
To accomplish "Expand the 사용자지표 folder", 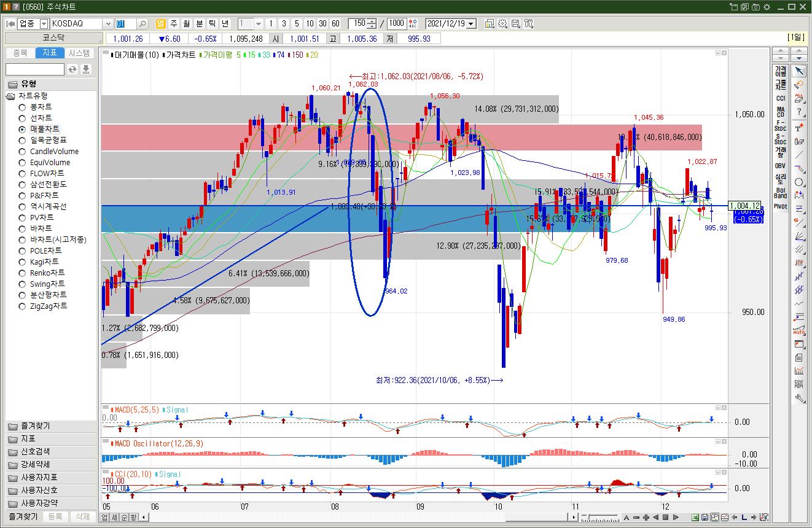I will [x=50, y=478].
